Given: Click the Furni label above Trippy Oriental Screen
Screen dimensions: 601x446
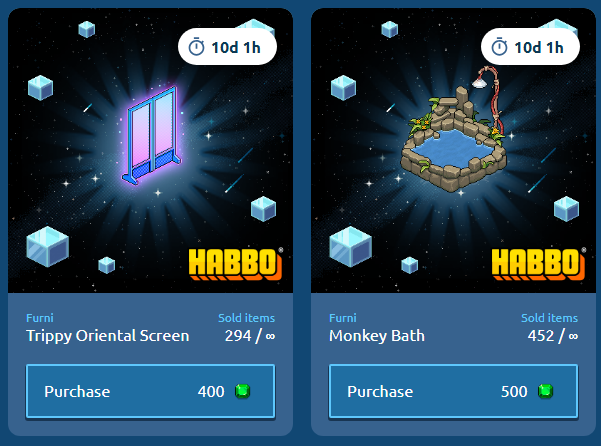Looking at the screenshot, I should (x=40, y=318).
